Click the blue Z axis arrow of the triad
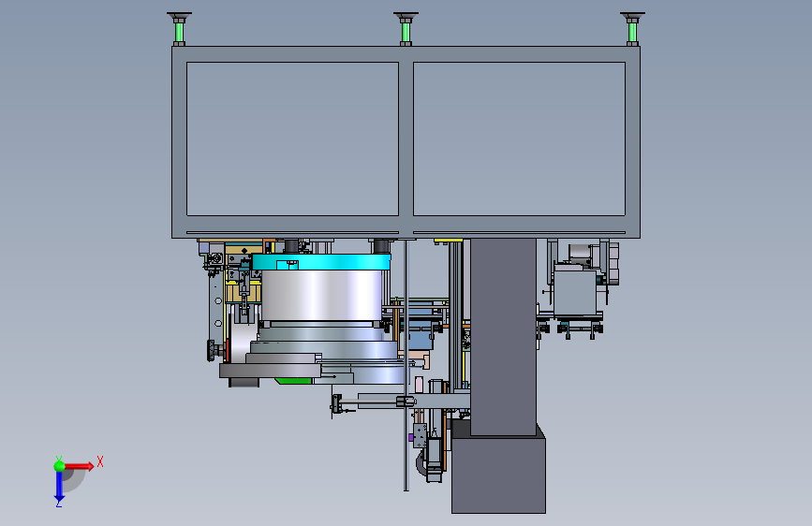The height and width of the screenshot is (526, 812). click(x=59, y=487)
